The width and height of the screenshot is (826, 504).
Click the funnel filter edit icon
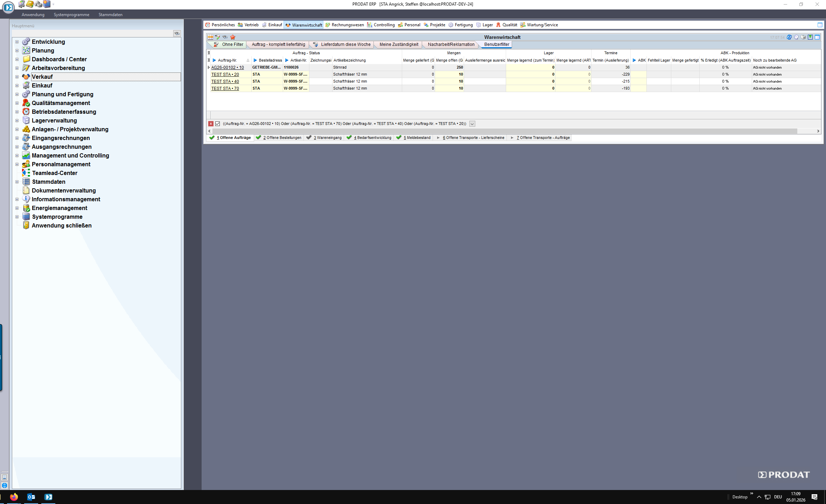click(x=217, y=37)
